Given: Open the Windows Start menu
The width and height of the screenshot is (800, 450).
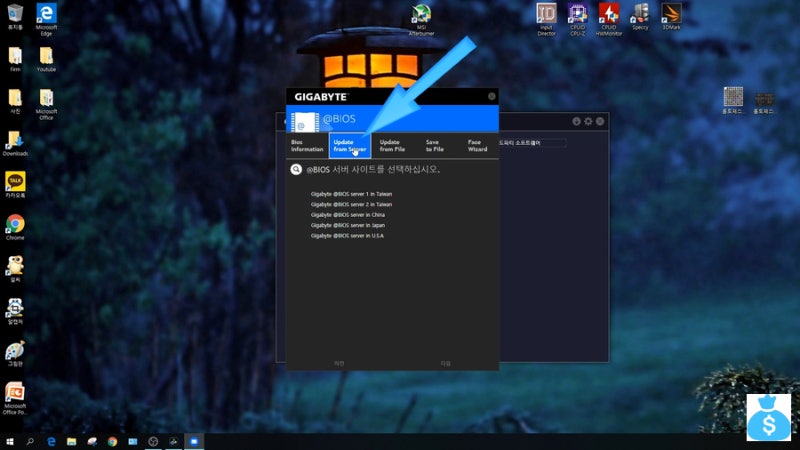Looking at the screenshot, I should click(x=10, y=441).
